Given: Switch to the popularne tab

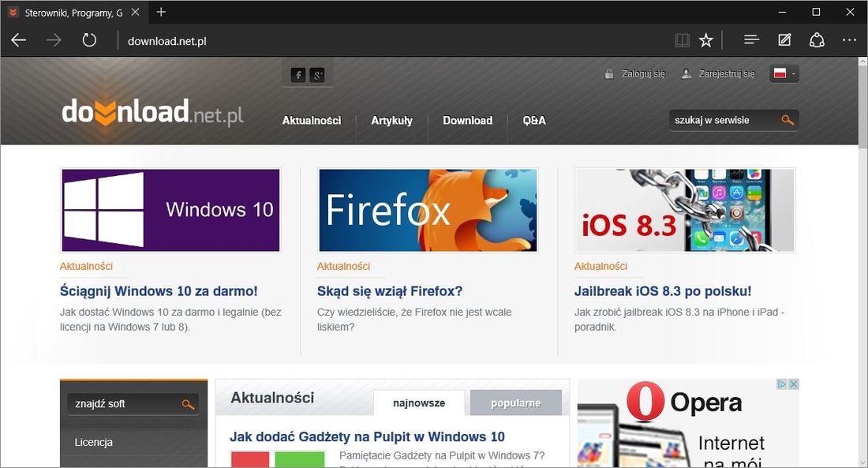Looking at the screenshot, I should tap(516, 402).
